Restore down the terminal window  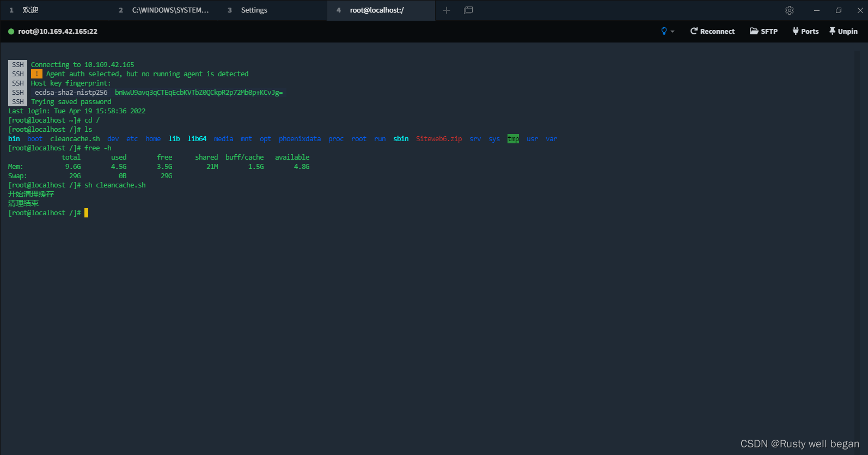(839, 10)
